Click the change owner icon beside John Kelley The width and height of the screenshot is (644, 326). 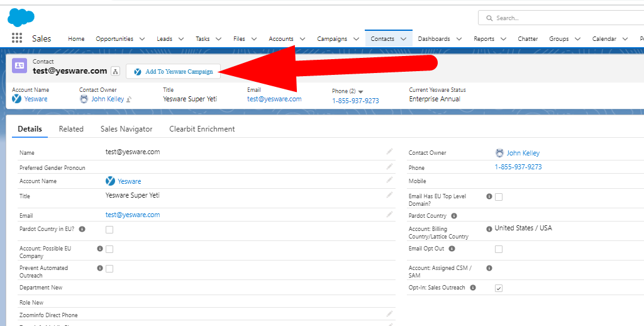point(129,99)
